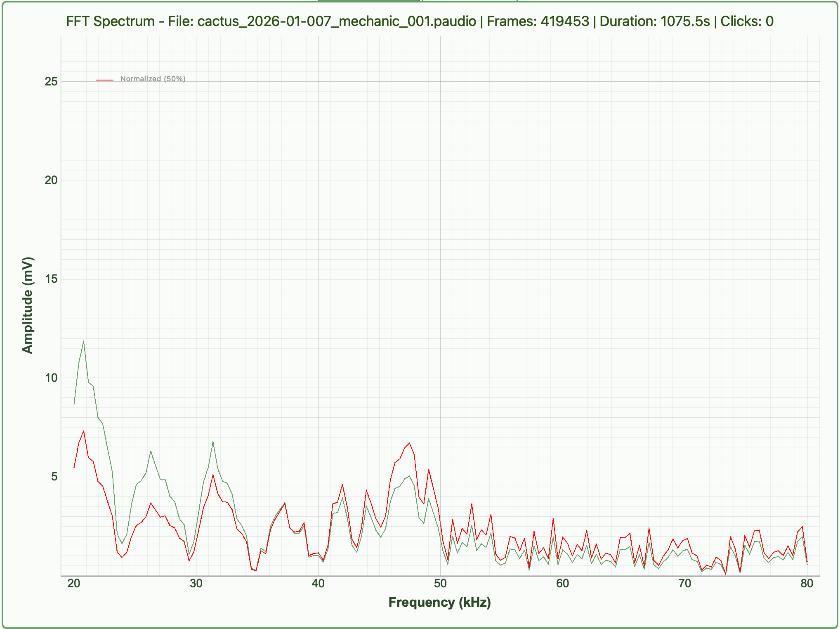This screenshot has width=840, height=629.
Task: Click the y-axis tick label 10
Action: 51,378
